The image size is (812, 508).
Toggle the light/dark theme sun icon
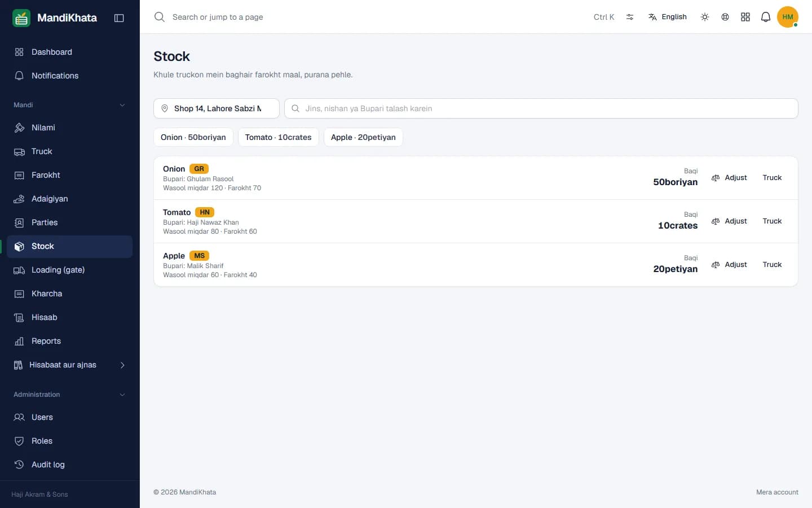pyautogui.click(x=705, y=17)
